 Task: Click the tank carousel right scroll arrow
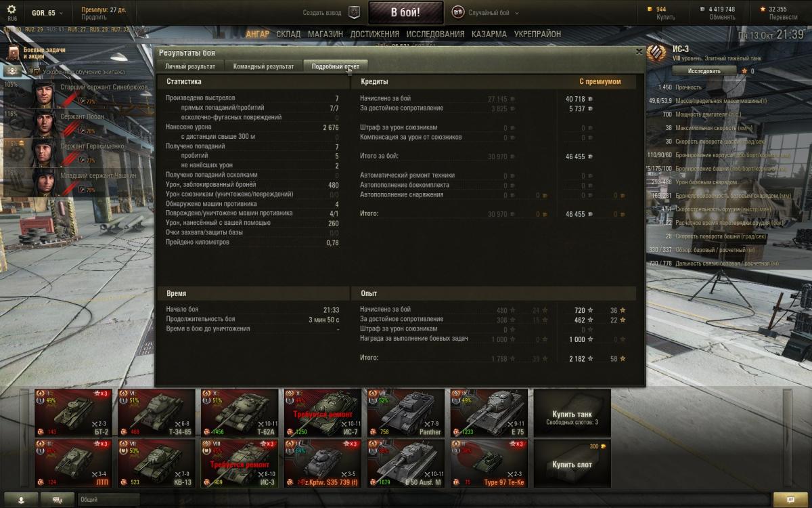tap(787, 438)
